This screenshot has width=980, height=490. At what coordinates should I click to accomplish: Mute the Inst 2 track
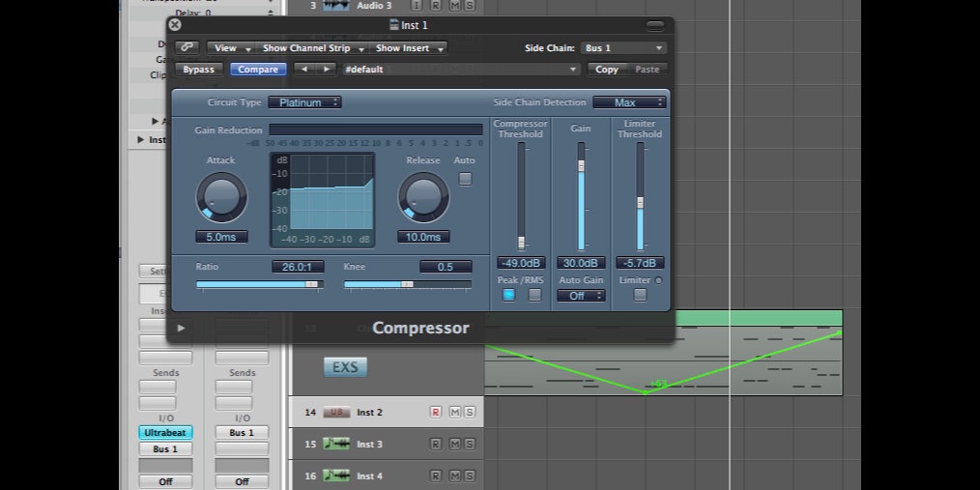click(x=454, y=413)
